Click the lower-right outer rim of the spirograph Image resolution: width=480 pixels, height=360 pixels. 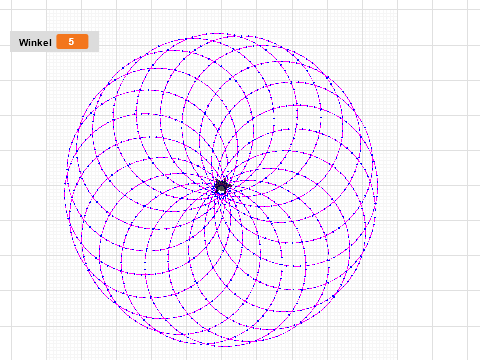(333, 296)
